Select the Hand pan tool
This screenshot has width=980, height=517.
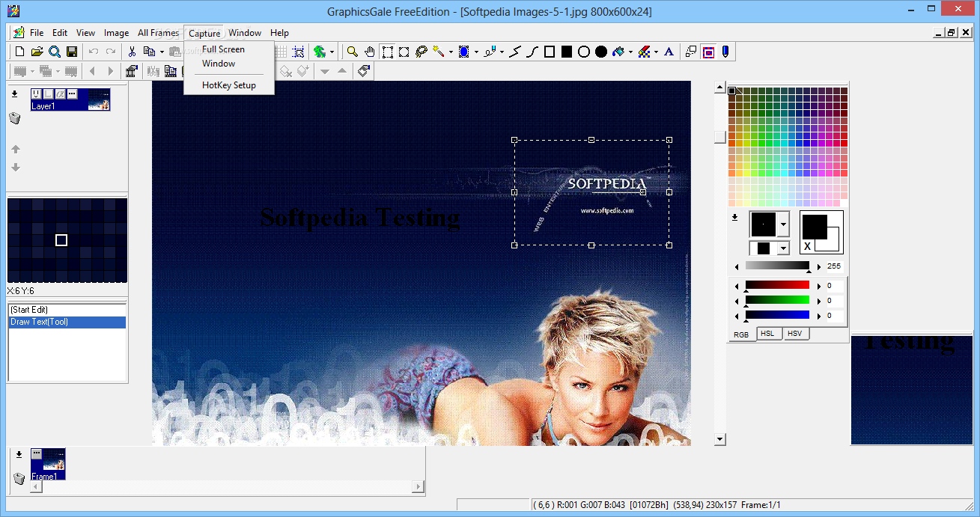pos(370,52)
